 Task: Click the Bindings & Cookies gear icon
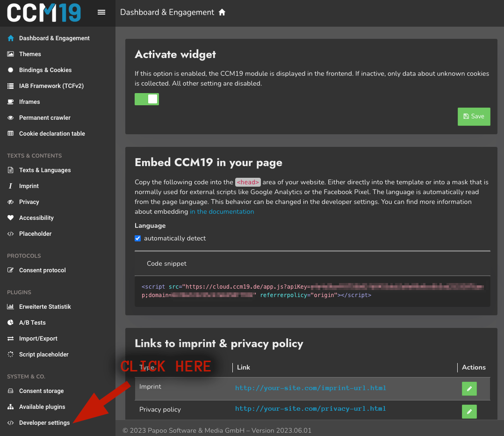pyautogui.click(x=11, y=70)
